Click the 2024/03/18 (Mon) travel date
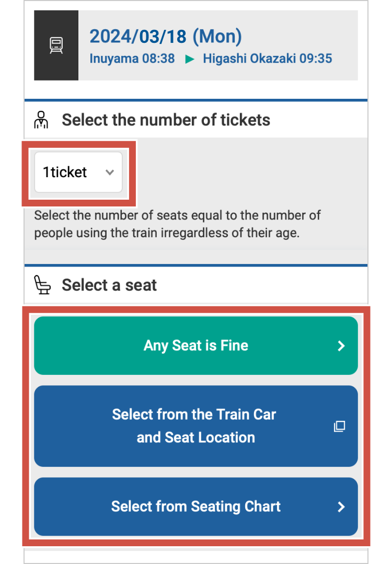The height and width of the screenshot is (564, 392). (165, 37)
